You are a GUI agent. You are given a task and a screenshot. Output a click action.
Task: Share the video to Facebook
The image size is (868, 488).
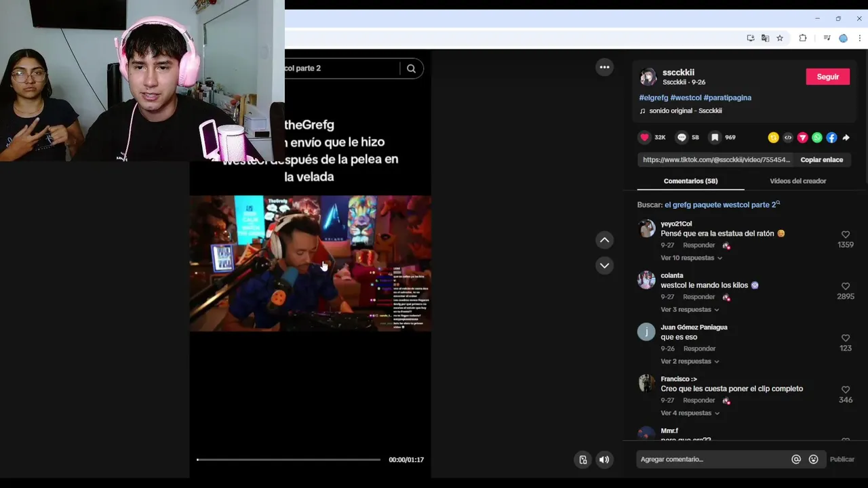(831, 138)
